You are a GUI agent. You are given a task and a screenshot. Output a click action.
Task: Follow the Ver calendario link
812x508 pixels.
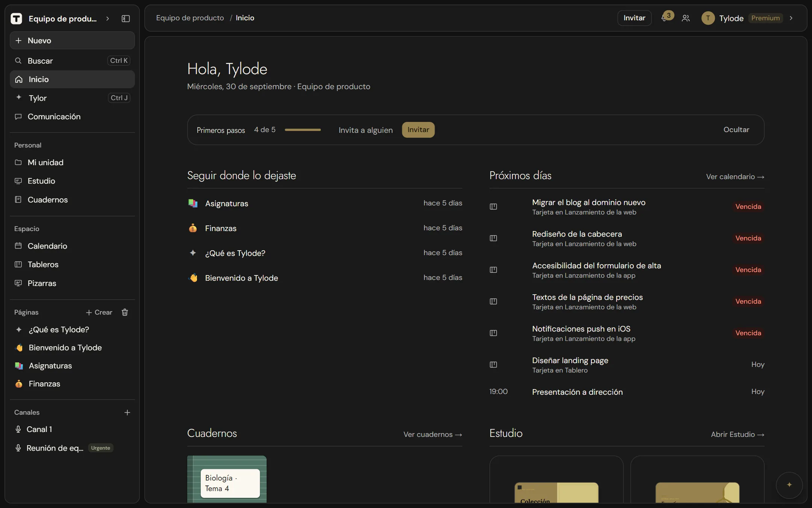(x=735, y=177)
